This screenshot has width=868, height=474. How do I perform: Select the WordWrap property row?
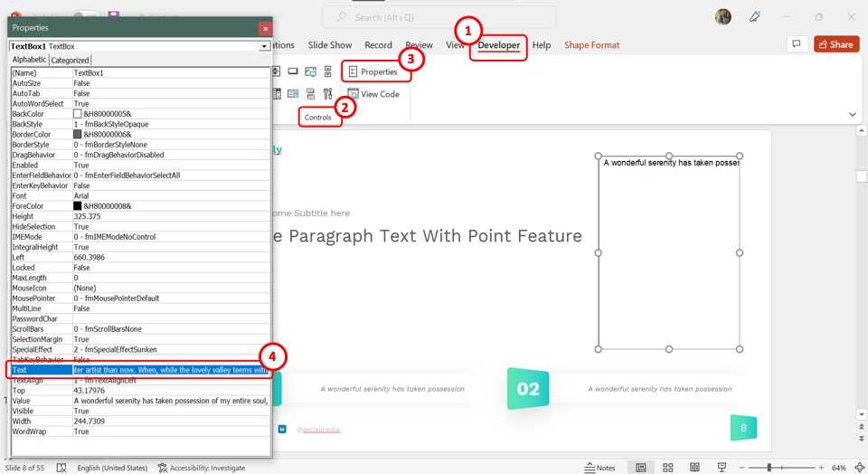tap(41, 431)
